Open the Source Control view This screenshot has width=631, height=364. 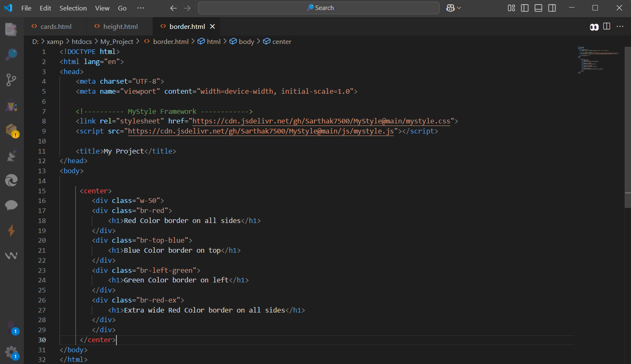coord(11,80)
